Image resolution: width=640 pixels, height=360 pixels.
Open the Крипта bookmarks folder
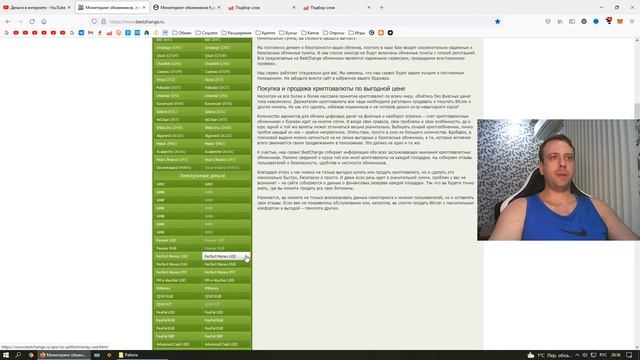click(x=265, y=33)
